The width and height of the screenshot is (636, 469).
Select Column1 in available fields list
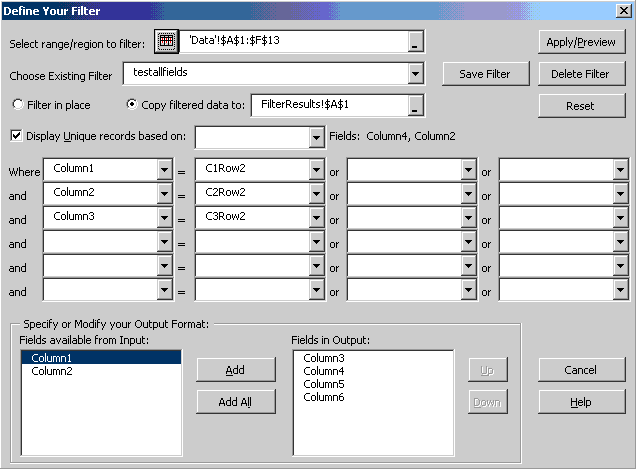pyautogui.click(x=101, y=358)
